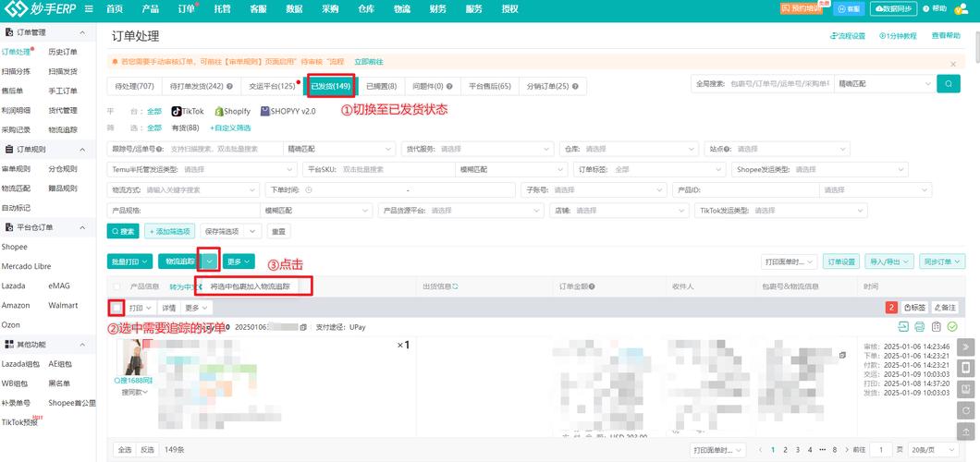Image resolution: width=980 pixels, height=462 pixels.
Task: Click the 全局搜索 input field
Action: coord(763,84)
